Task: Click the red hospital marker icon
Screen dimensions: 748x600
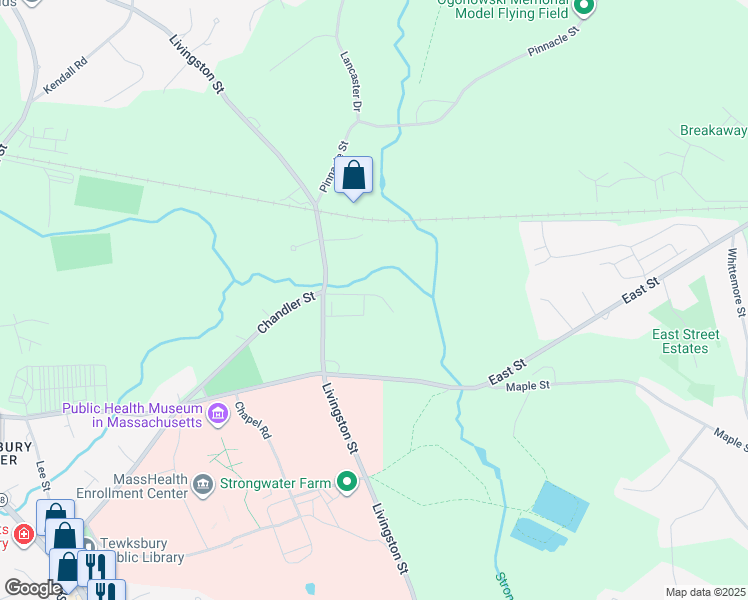Action: tap(23, 534)
